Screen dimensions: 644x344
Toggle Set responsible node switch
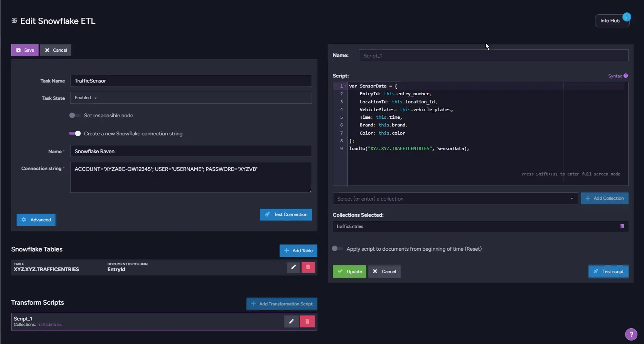(74, 115)
